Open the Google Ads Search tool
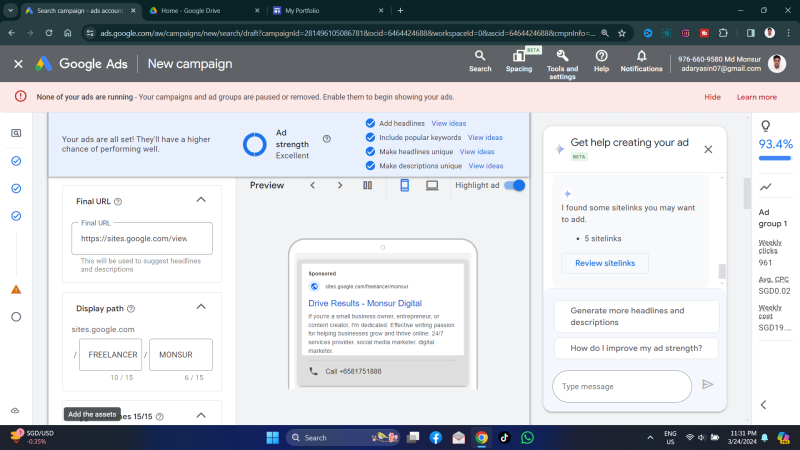This screenshot has width=800, height=450. point(480,61)
